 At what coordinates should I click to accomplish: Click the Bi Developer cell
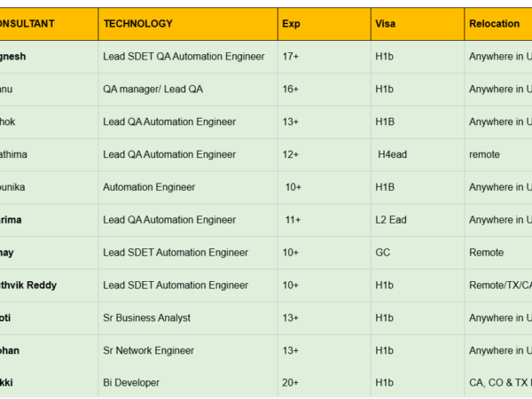click(x=131, y=383)
